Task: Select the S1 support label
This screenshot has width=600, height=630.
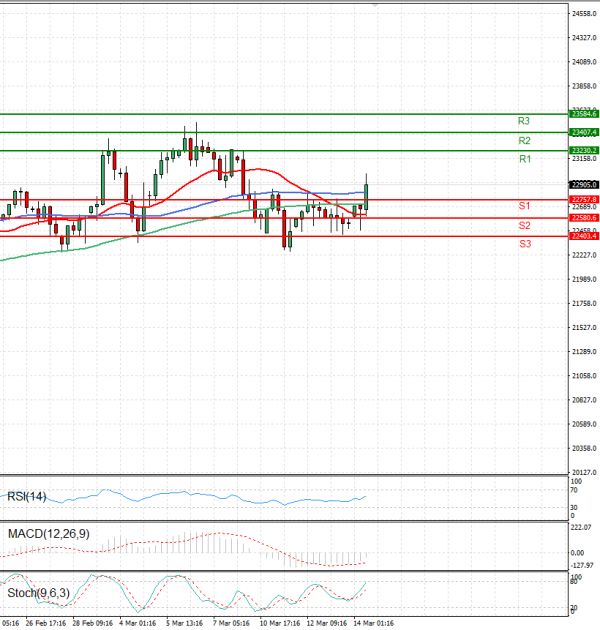Action: tap(524, 205)
